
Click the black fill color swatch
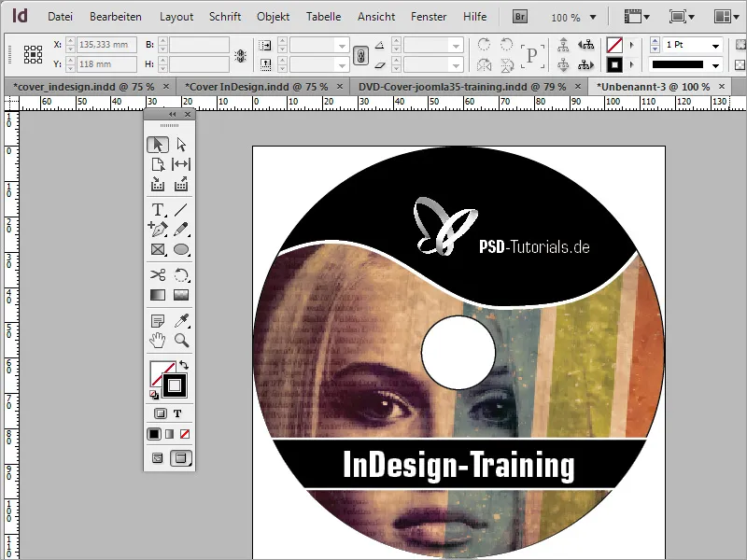[x=155, y=434]
